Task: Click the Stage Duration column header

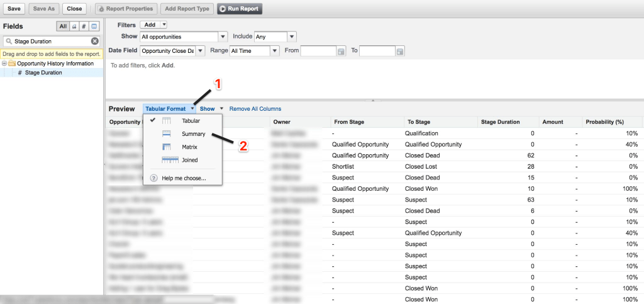Action: [508, 122]
